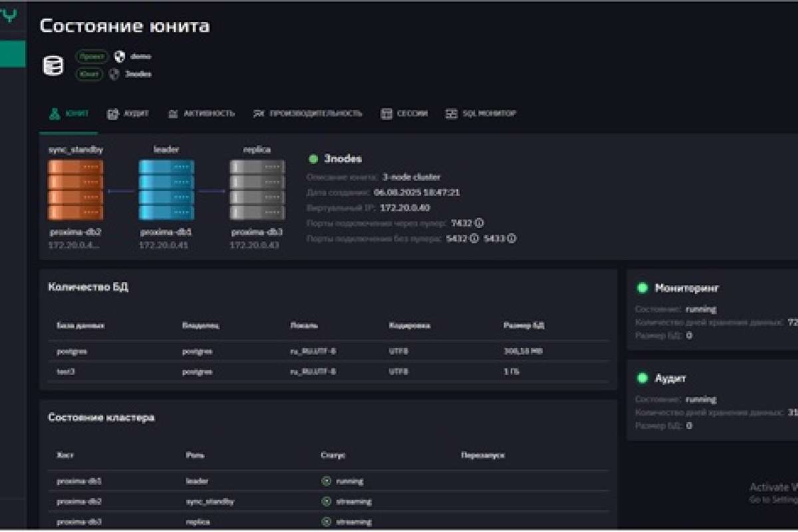Click the База данных column header
The height and width of the screenshot is (532, 798).
click(80, 326)
